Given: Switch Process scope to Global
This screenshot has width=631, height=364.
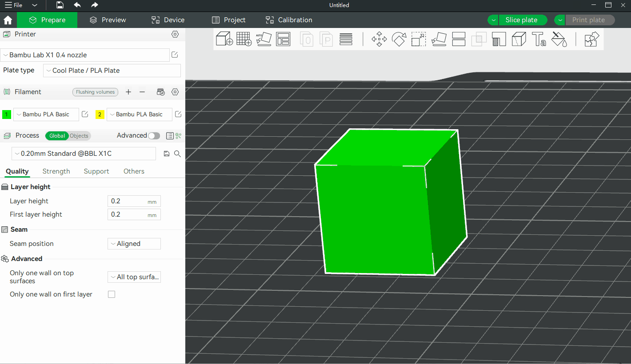Looking at the screenshot, I should tap(57, 136).
